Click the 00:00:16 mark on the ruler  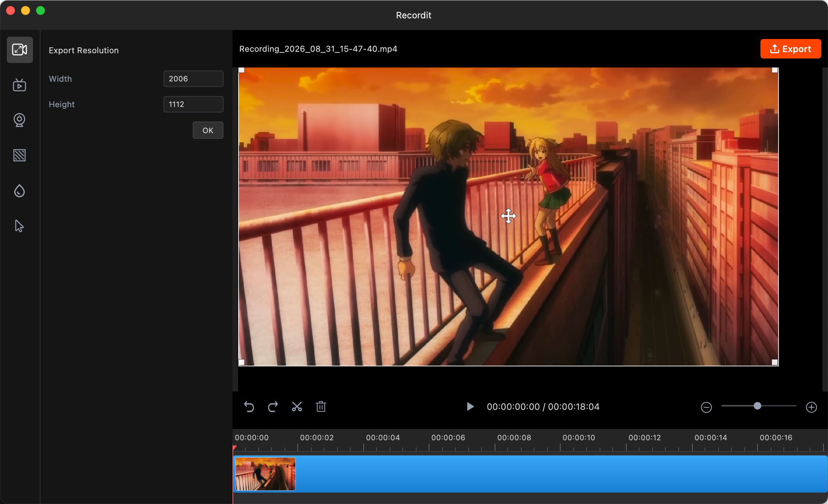[776, 438]
